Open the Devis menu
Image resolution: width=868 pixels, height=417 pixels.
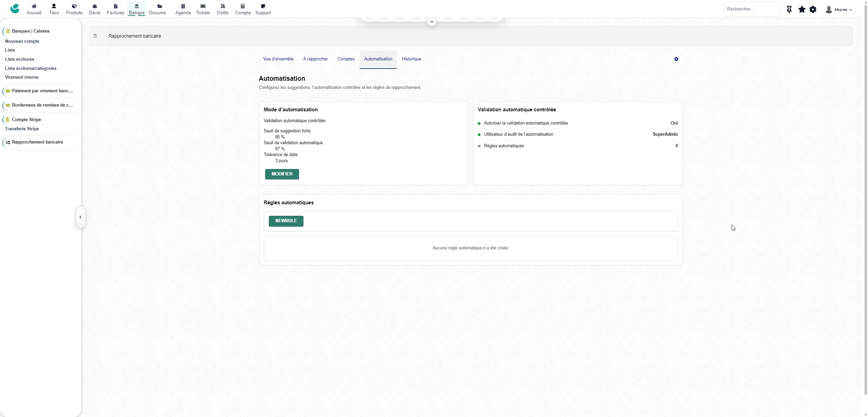click(95, 9)
